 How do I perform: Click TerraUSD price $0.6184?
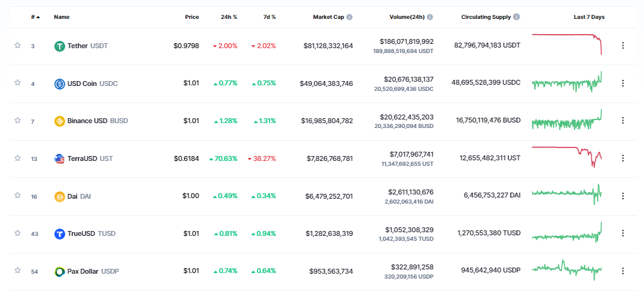tap(186, 159)
